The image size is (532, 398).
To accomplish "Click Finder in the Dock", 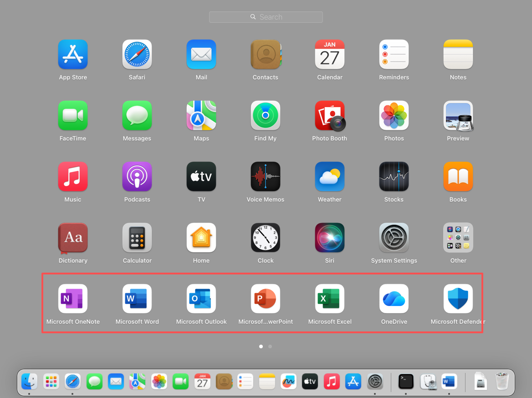I will [29, 381].
